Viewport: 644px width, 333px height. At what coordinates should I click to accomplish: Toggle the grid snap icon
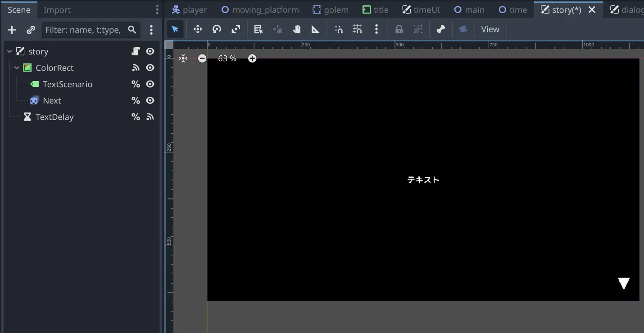pos(357,29)
